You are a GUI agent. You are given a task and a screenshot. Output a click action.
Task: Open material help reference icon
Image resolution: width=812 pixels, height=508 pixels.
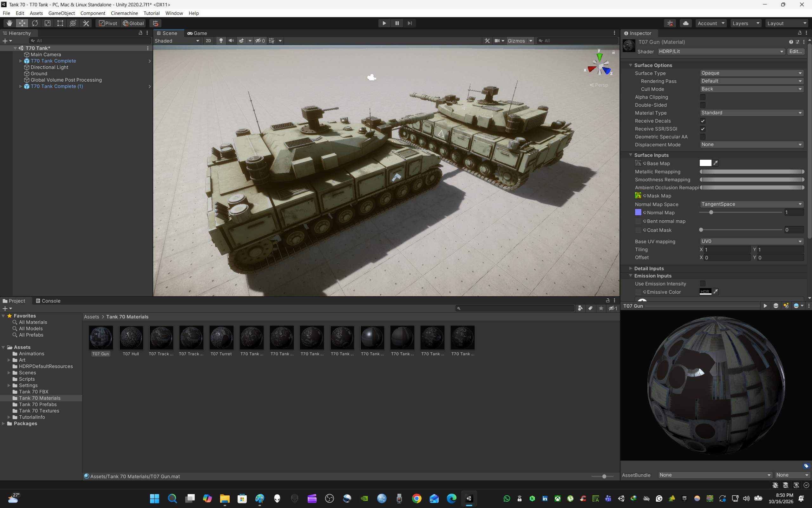[791, 42]
